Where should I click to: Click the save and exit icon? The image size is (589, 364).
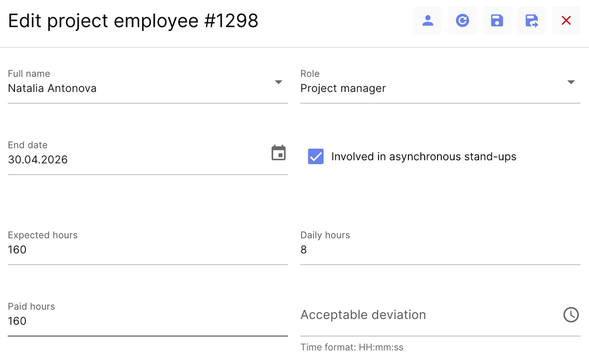[x=532, y=20]
